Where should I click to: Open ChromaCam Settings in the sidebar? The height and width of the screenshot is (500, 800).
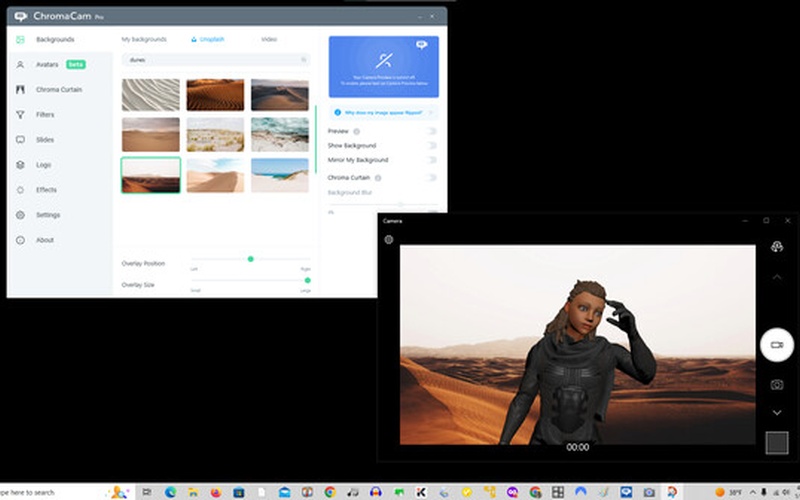(x=60, y=215)
